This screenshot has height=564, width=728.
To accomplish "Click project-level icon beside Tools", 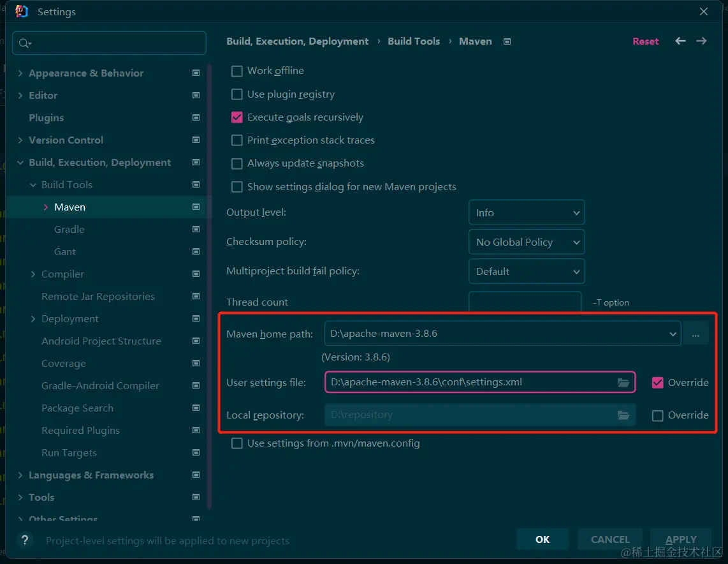I will pyautogui.click(x=196, y=496).
